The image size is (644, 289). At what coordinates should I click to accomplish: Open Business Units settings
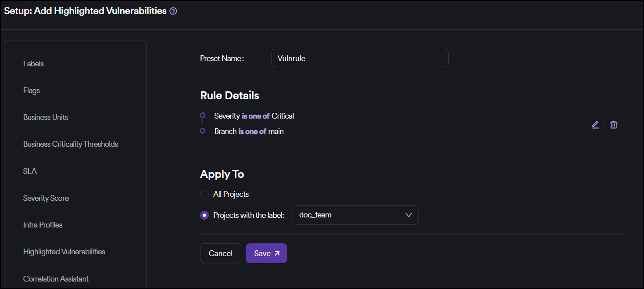[x=46, y=117]
